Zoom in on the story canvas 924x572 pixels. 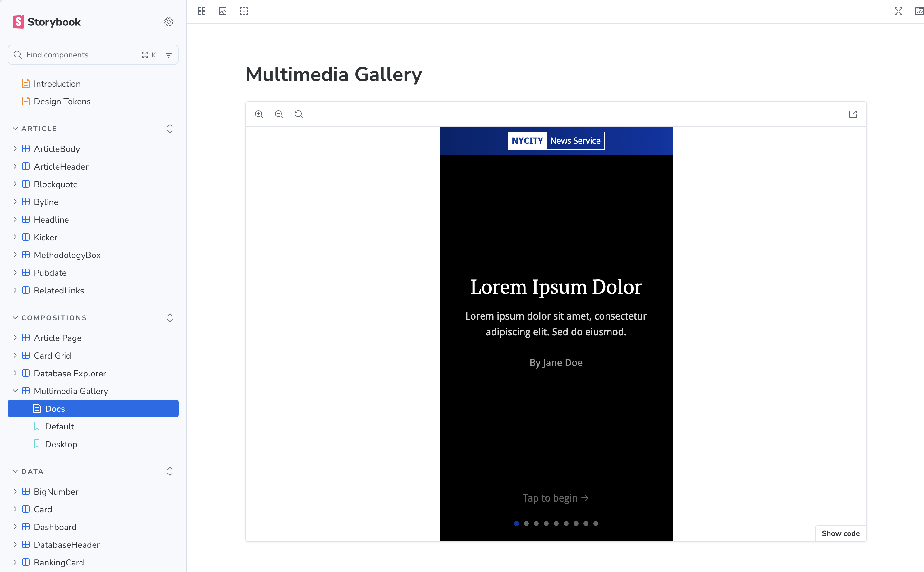click(x=259, y=114)
